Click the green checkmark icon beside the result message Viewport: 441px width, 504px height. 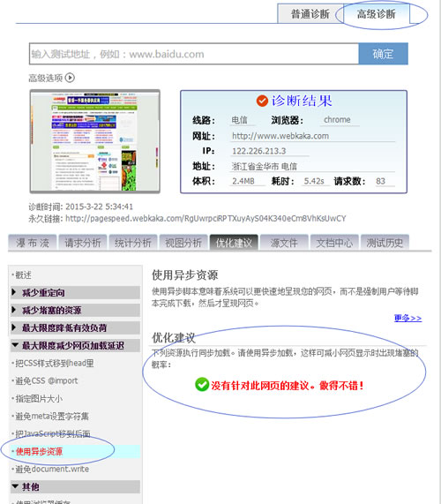coord(202,384)
